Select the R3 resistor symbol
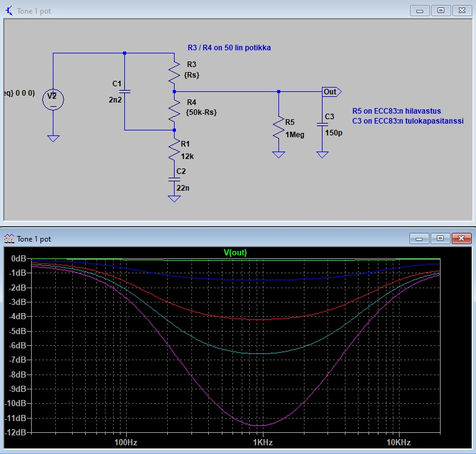Image resolution: width=476 pixels, height=454 pixels. pos(175,75)
